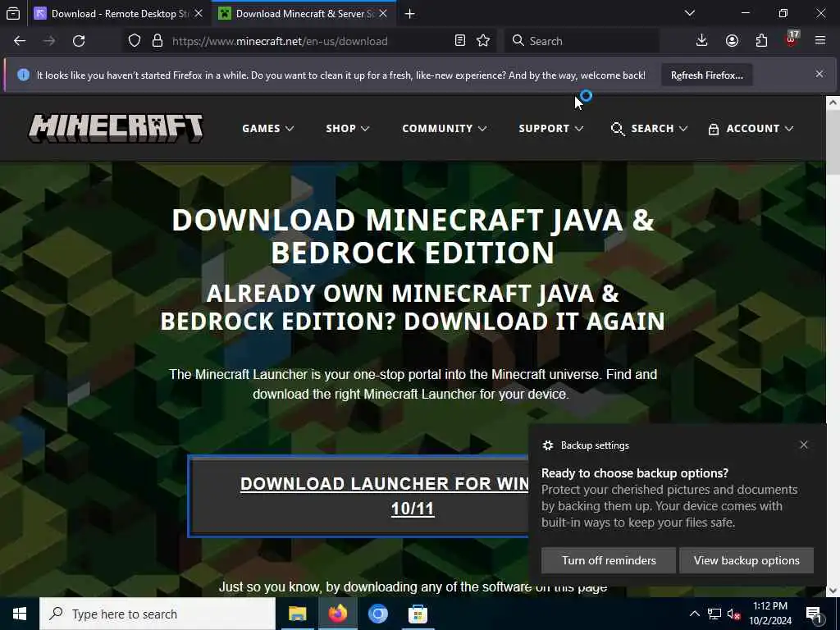Expand the SEARCH dropdown
This screenshot has height=630, width=840.
[x=659, y=129]
